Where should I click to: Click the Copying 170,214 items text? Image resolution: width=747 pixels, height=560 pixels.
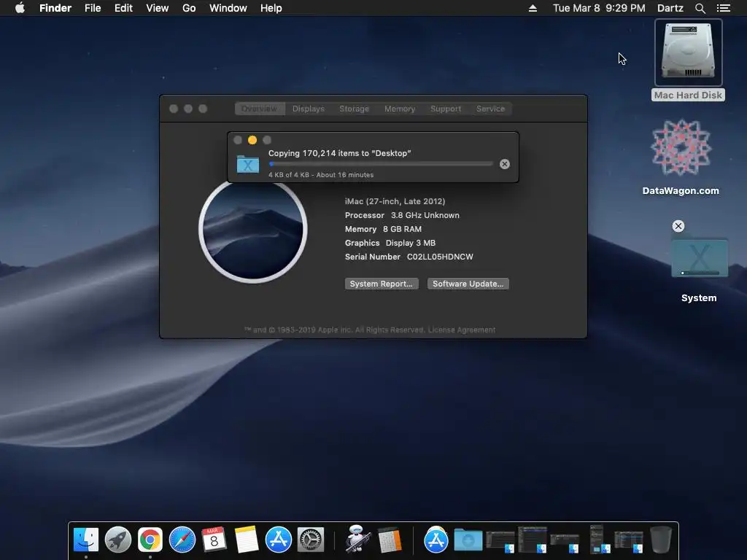pos(339,153)
